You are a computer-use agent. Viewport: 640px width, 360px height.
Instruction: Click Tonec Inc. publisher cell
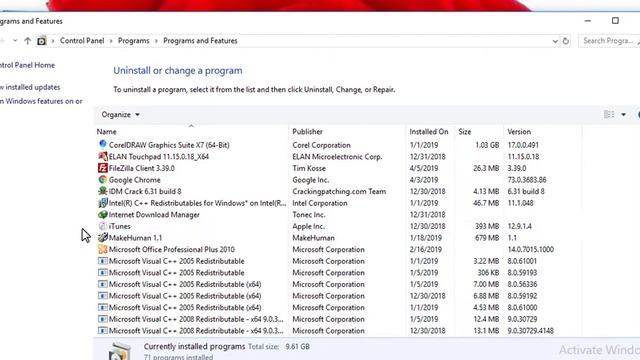pos(309,215)
